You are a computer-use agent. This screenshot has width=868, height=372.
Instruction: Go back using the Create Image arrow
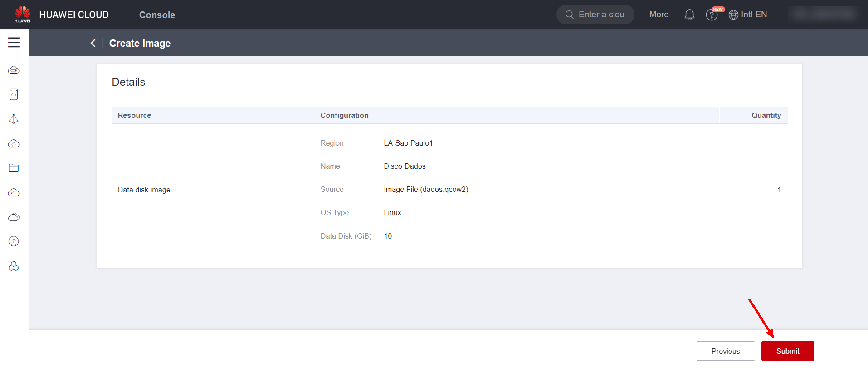93,43
